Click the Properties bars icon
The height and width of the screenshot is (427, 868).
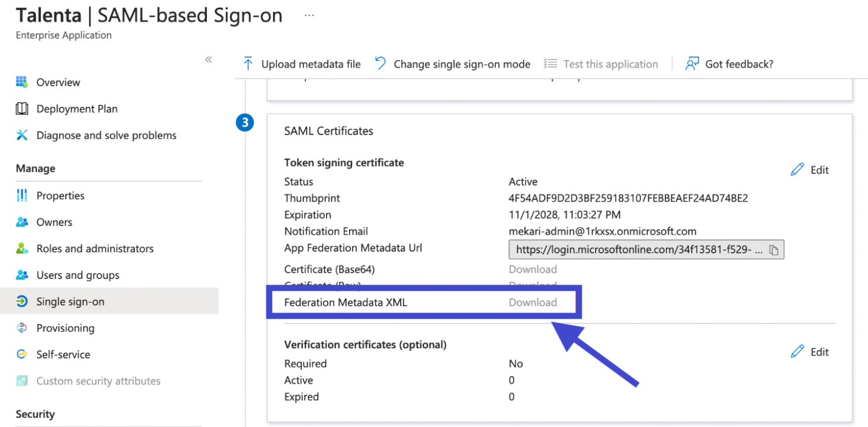click(22, 196)
